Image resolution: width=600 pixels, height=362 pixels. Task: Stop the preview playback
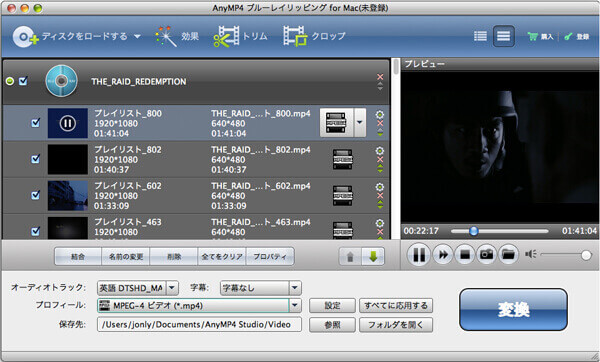coord(465,254)
